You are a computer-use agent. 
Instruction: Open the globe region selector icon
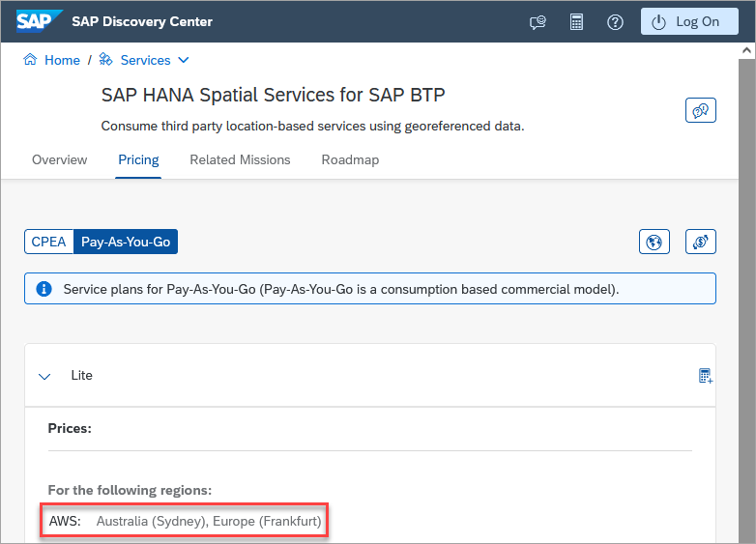[x=654, y=242]
